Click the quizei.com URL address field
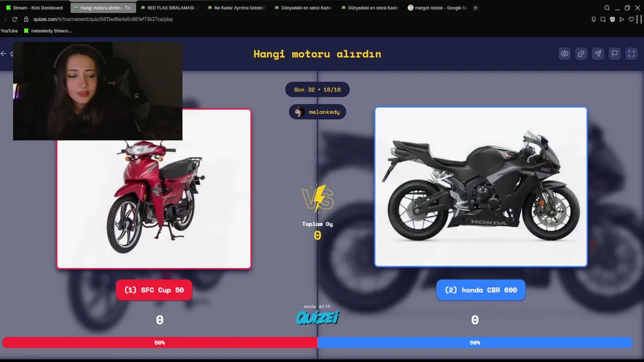 click(103, 19)
